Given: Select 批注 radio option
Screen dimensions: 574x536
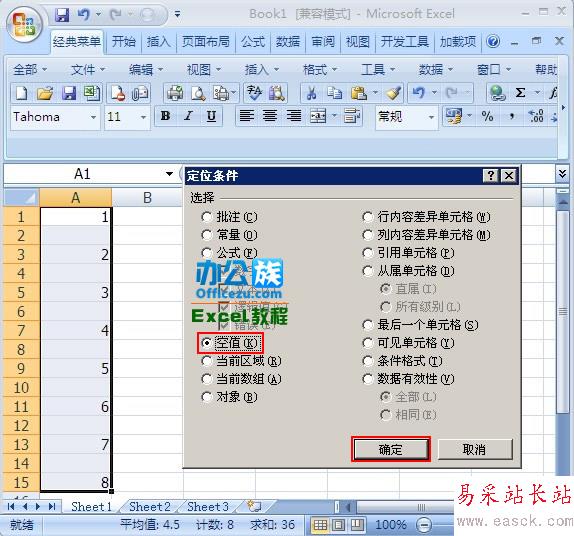Looking at the screenshot, I should click(229, 217).
